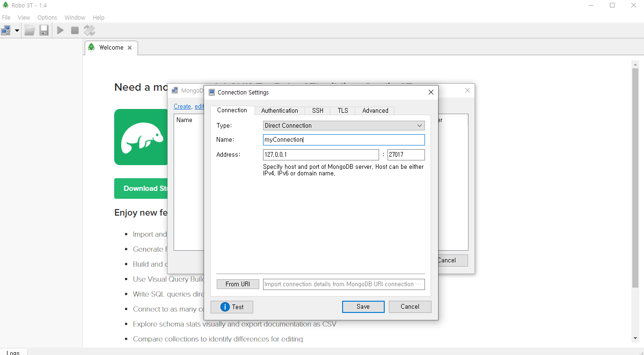Viewport: 644px width, 355px height.
Task: Switch to the Authentication tab
Action: [x=279, y=110]
